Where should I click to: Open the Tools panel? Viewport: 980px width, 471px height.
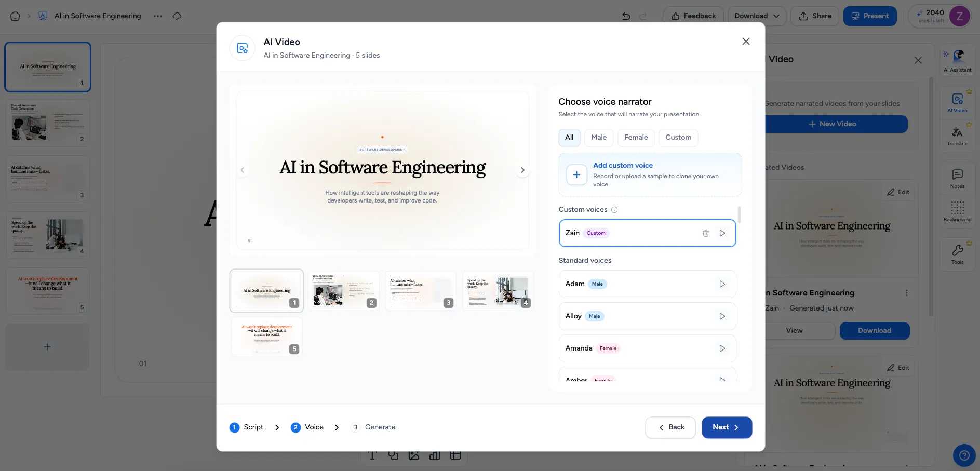point(957,254)
